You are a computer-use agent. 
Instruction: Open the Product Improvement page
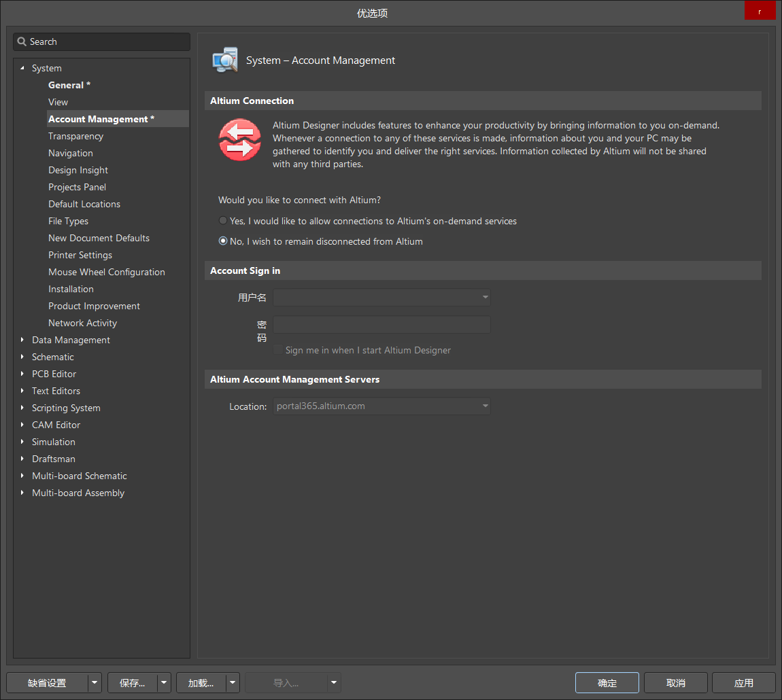pos(94,305)
